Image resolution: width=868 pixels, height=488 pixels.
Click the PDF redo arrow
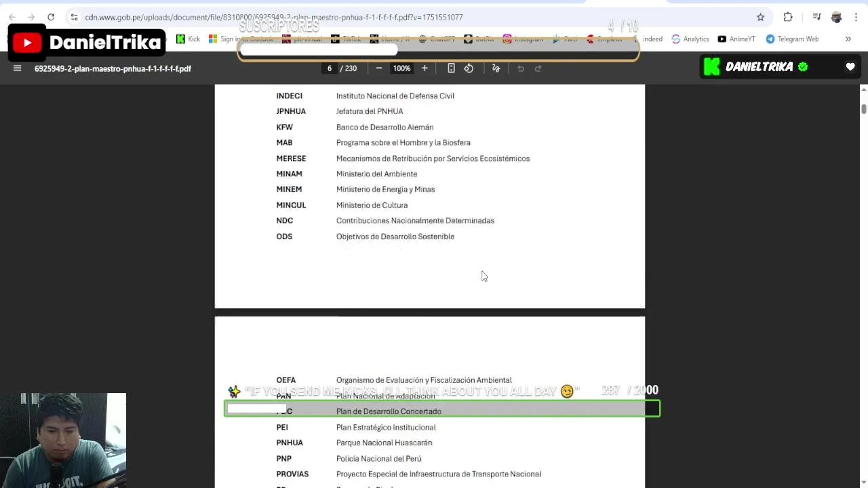pos(538,68)
